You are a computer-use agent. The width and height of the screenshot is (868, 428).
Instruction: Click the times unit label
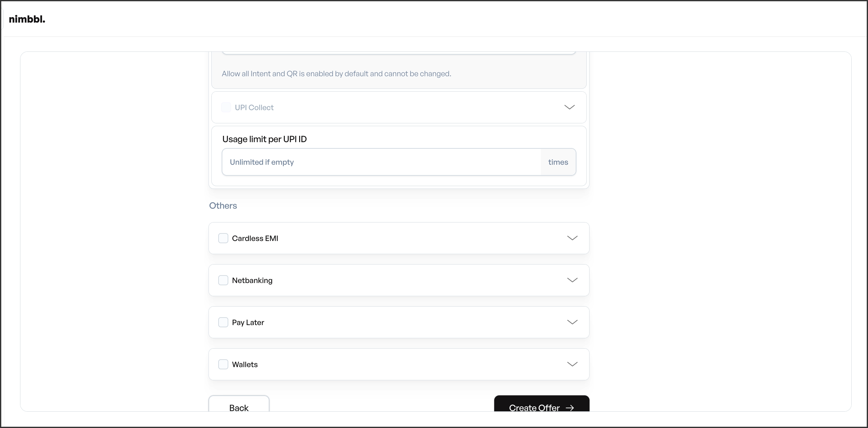coord(558,162)
